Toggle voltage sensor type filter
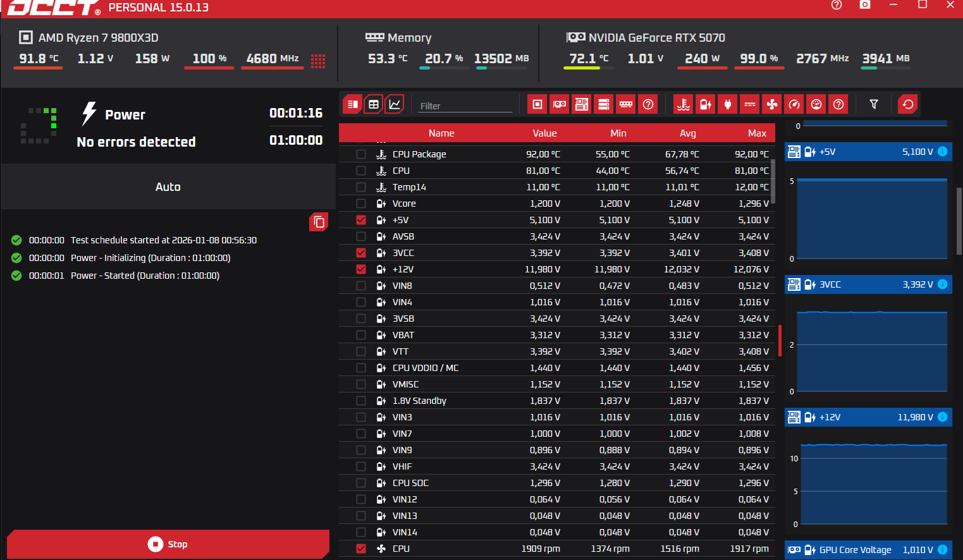 coord(706,104)
